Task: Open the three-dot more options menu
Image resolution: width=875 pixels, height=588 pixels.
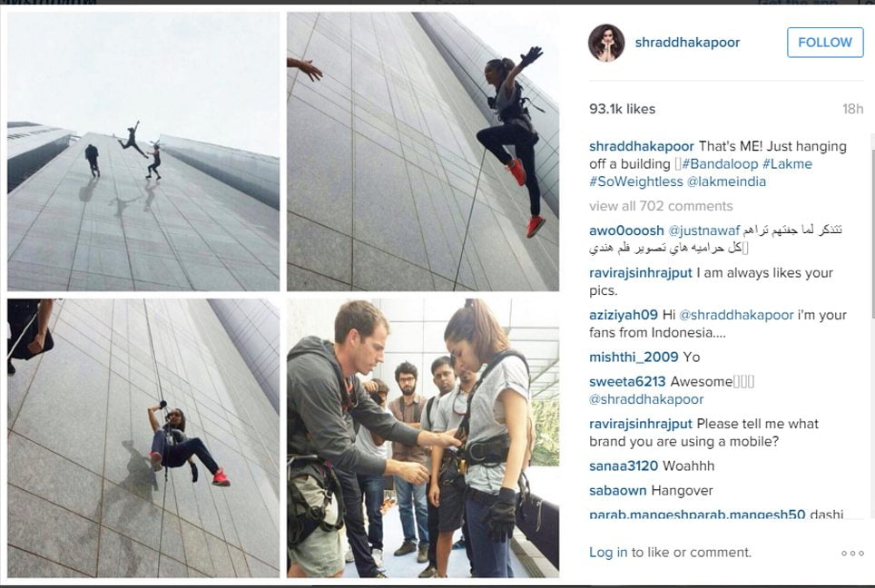Action: coord(852,553)
